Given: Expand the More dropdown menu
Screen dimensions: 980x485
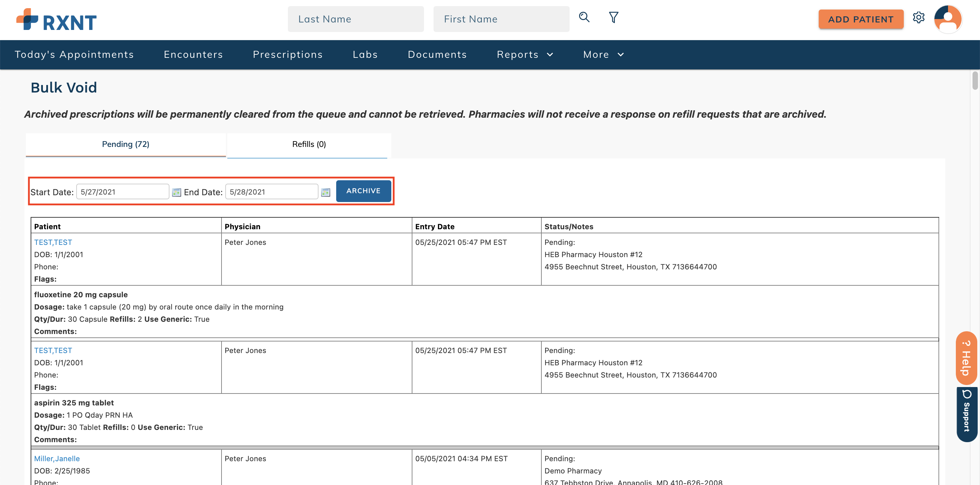Looking at the screenshot, I should tap(603, 54).
